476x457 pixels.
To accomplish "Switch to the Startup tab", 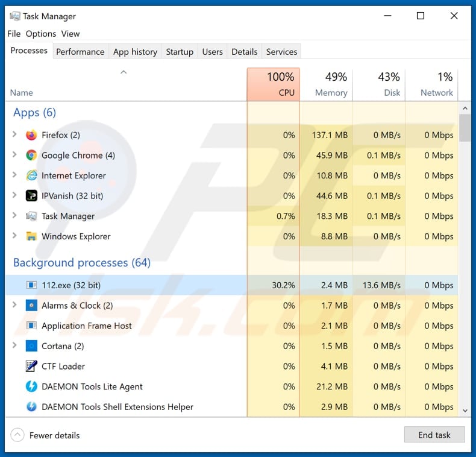I will pyautogui.click(x=180, y=52).
